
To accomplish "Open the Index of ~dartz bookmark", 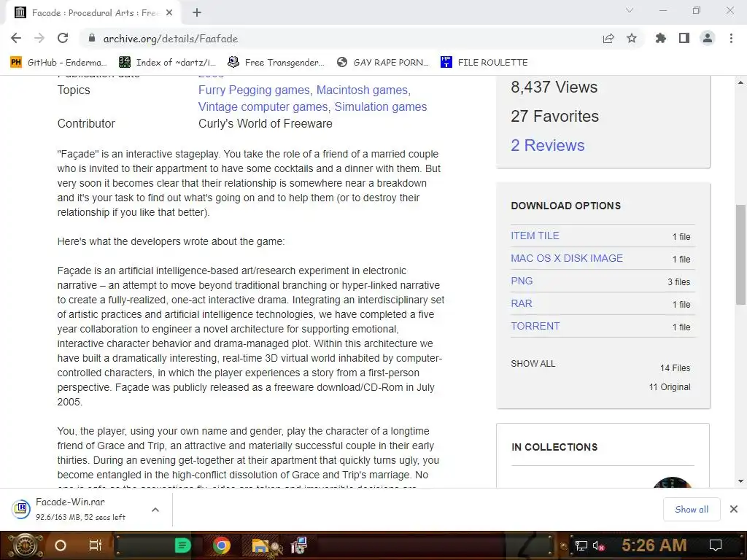I will 168,63.
